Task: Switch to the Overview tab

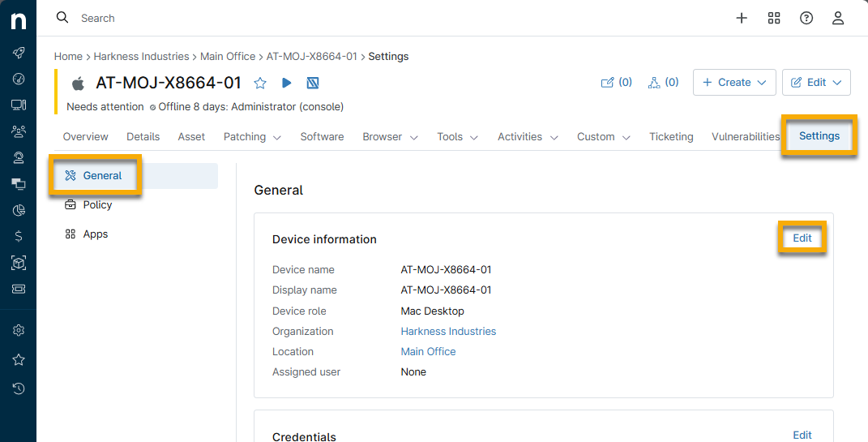Action: pyautogui.click(x=85, y=137)
